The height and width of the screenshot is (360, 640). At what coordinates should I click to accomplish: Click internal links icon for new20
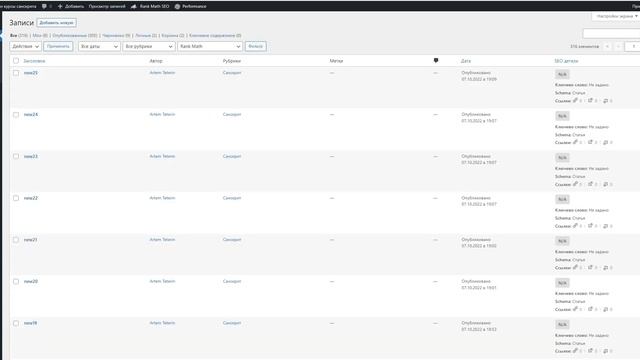pos(575,309)
